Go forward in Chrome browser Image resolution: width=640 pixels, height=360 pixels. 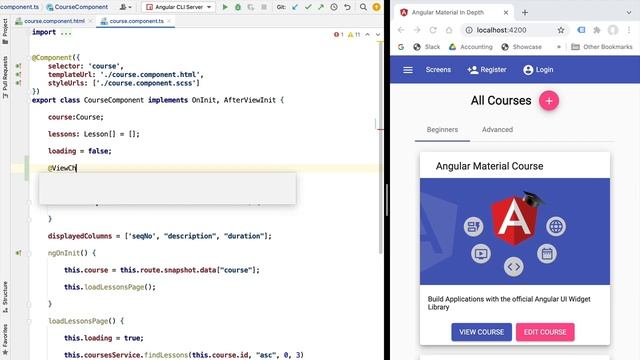(x=417, y=30)
